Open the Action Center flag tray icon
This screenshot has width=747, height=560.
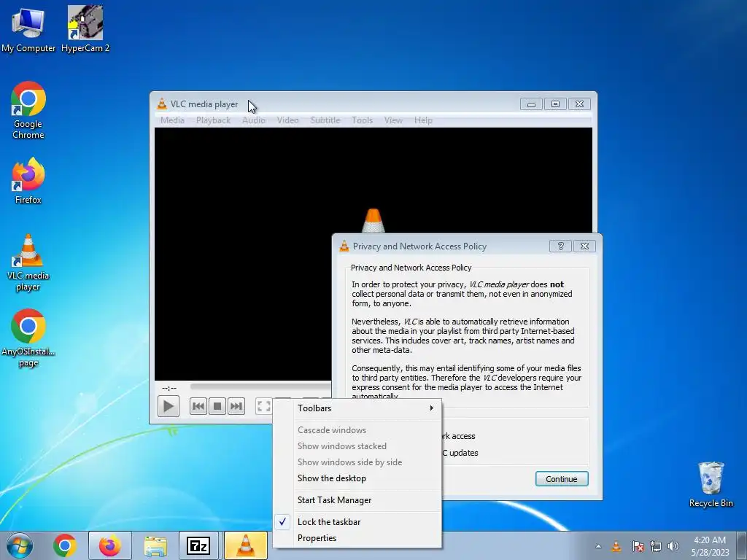click(x=638, y=547)
